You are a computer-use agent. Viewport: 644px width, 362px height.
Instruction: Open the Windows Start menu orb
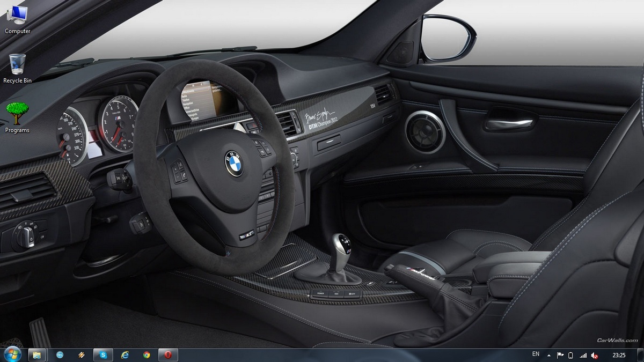click(12, 354)
